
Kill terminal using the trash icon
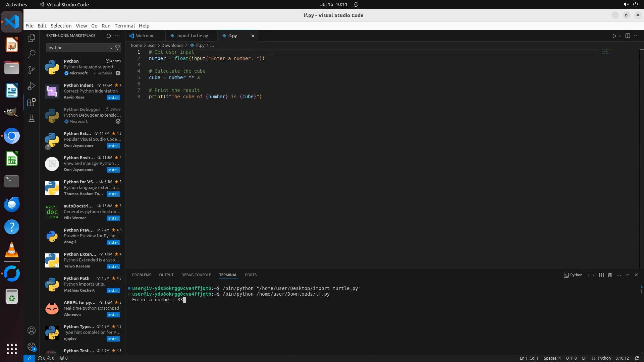610,275
